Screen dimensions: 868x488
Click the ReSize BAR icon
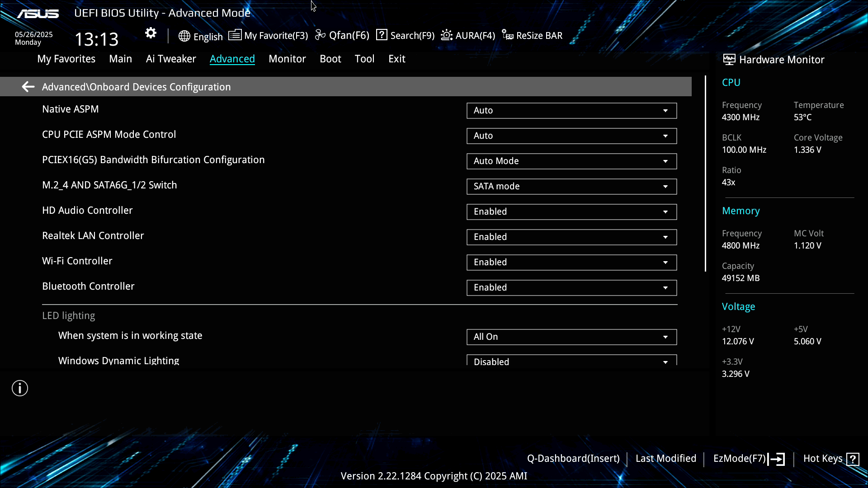tap(508, 35)
